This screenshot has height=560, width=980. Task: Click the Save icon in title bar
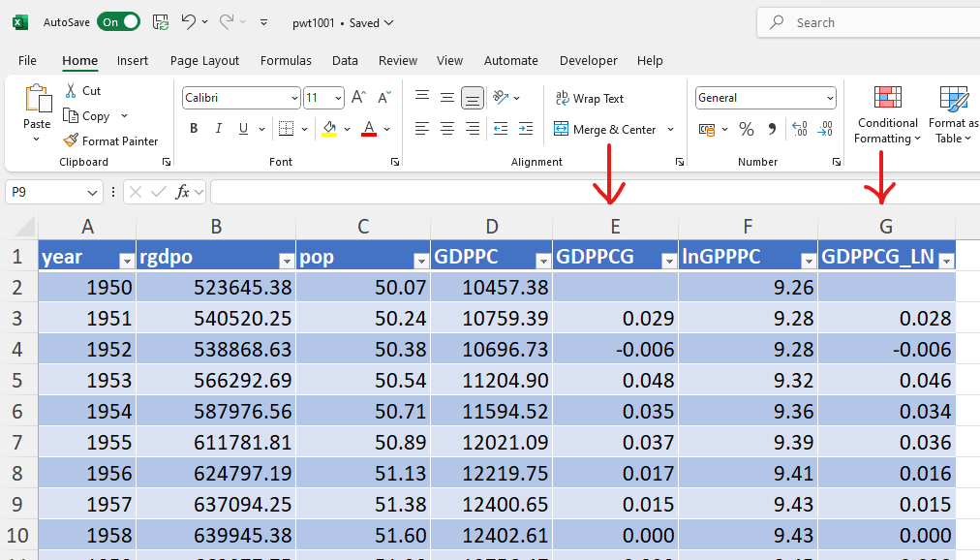161,21
